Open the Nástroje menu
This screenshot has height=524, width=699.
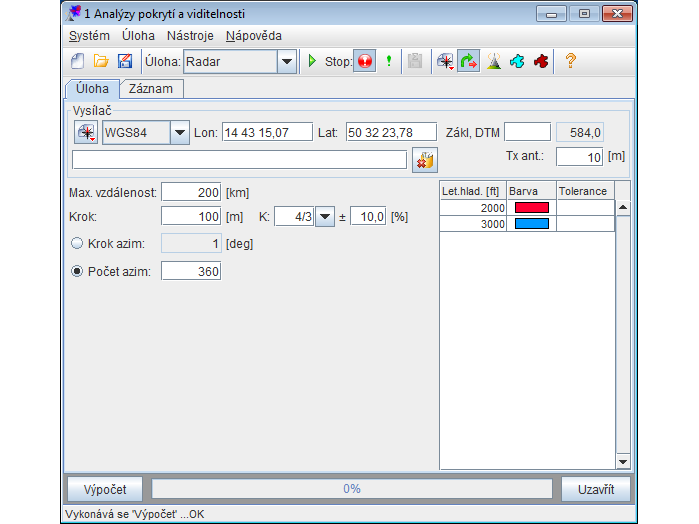point(190,35)
